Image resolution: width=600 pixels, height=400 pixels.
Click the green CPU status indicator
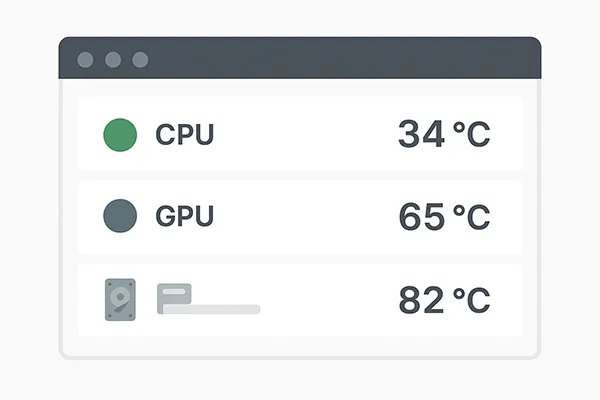[x=120, y=134]
